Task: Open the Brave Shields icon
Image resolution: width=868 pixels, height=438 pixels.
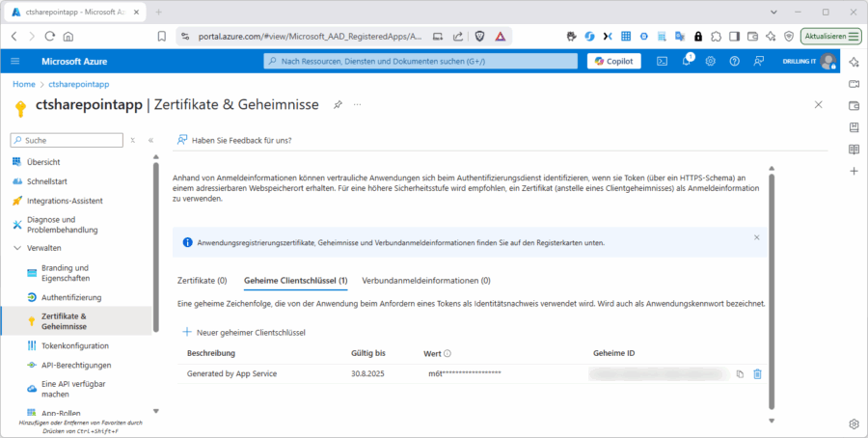Action: [480, 37]
